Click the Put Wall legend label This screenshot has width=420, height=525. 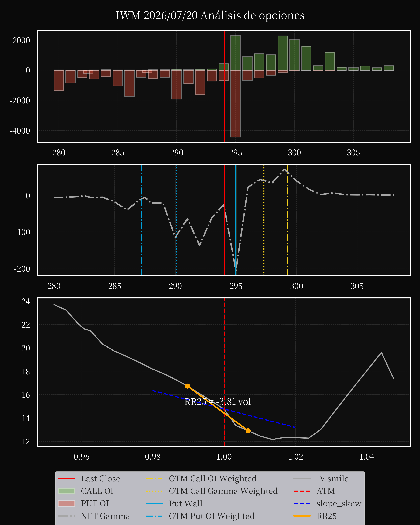click(186, 504)
